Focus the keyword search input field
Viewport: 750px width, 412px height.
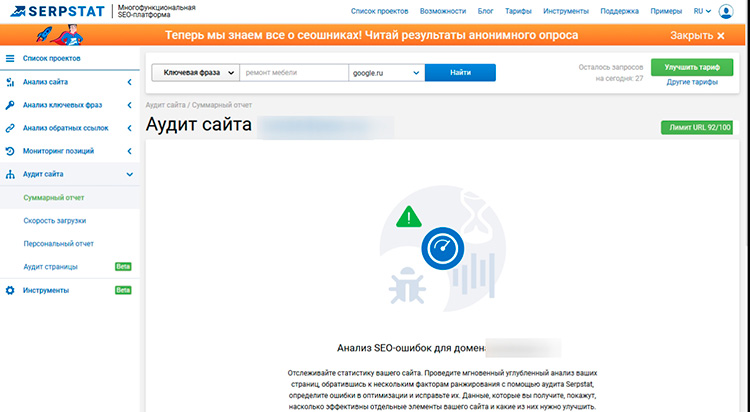point(294,73)
